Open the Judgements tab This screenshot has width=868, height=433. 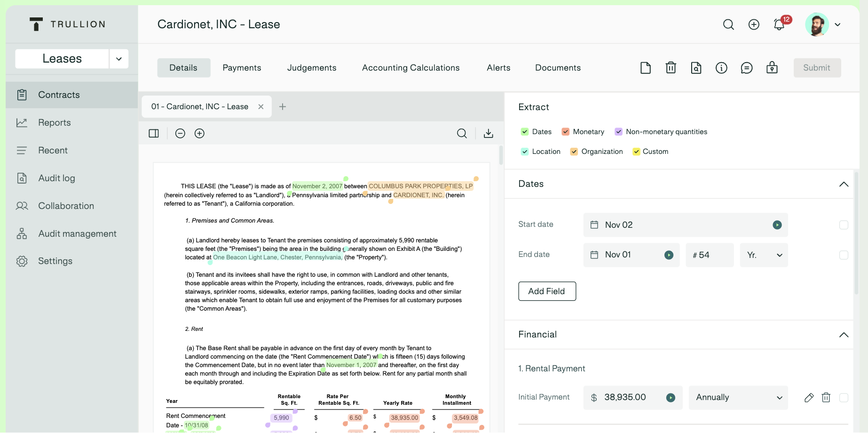pos(312,68)
